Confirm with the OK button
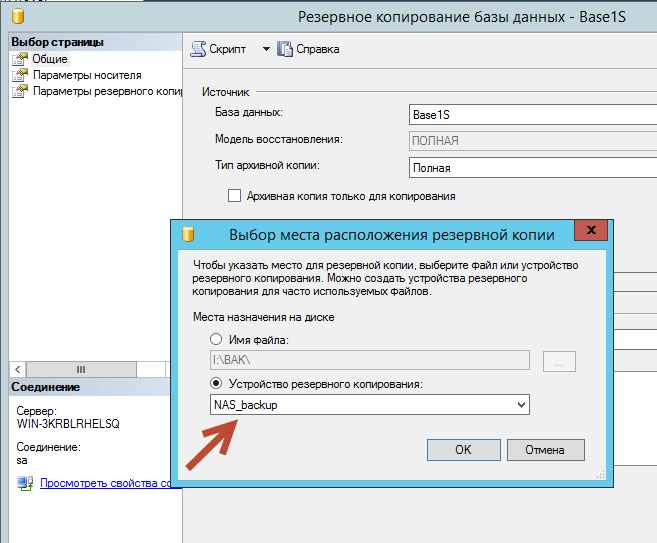The image size is (657, 543). 463,450
